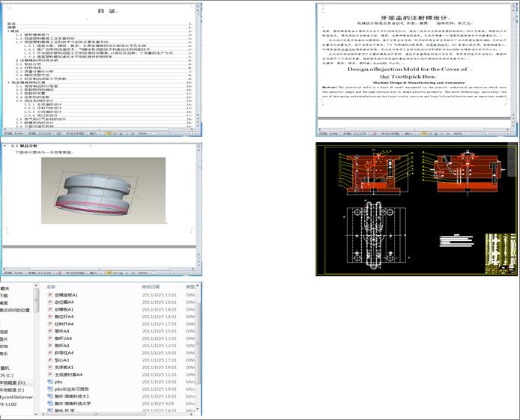Sort files by 修改日期 column header
The height and width of the screenshot is (420, 520).
(151, 287)
